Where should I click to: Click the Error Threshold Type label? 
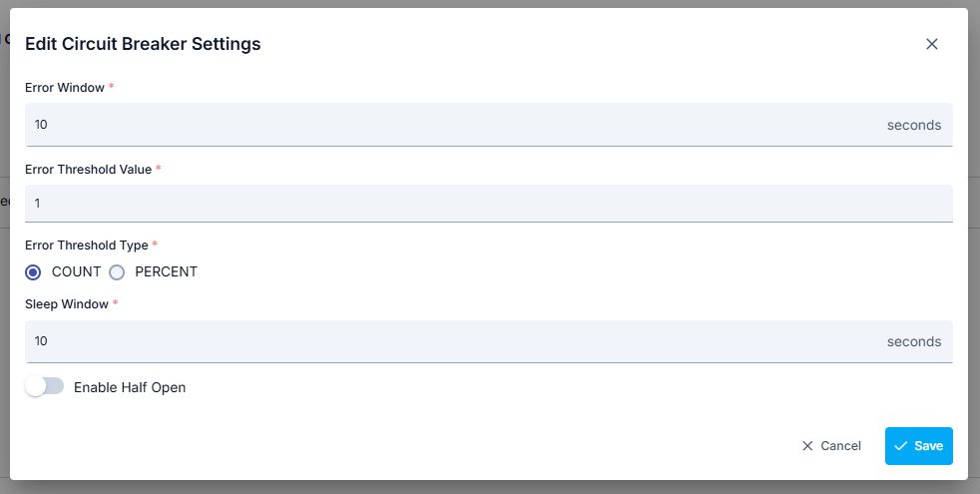coord(86,246)
